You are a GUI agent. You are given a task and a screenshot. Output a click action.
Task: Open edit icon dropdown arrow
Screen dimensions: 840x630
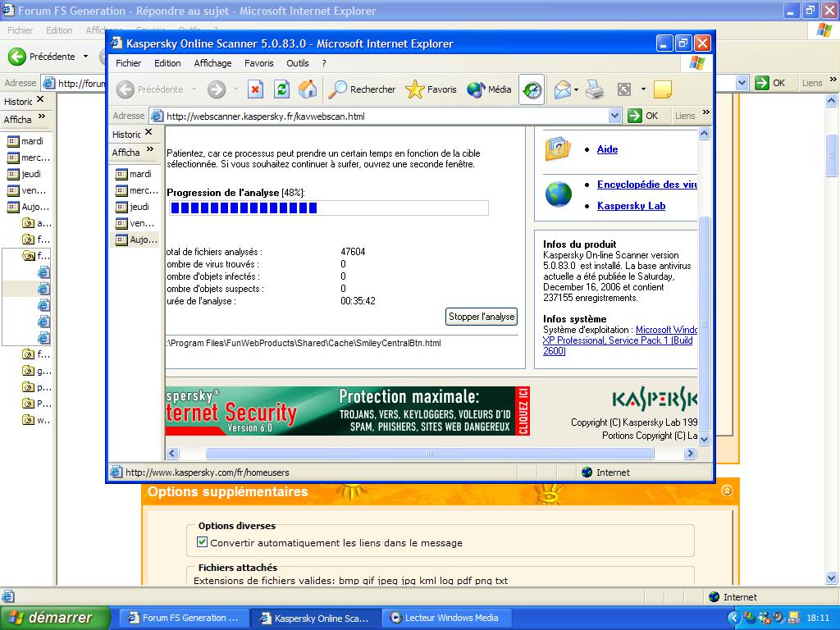tap(643, 89)
